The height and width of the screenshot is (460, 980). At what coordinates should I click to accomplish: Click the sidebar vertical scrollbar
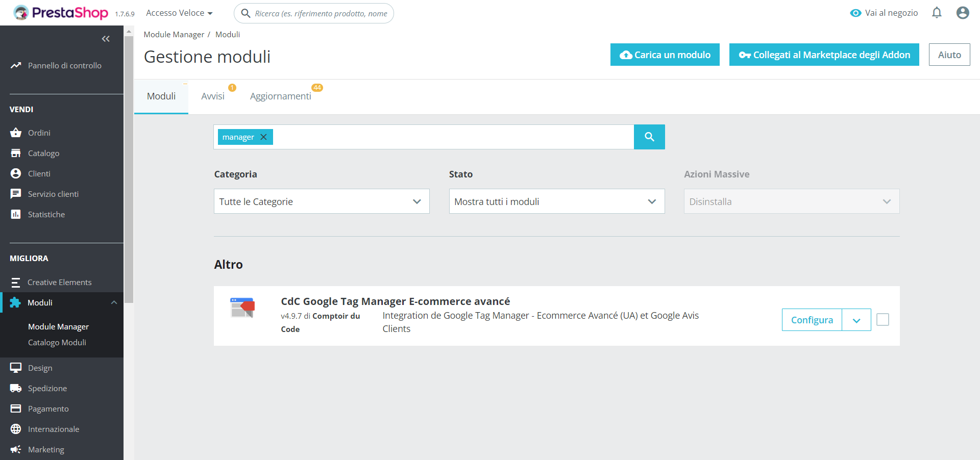(129, 168)
